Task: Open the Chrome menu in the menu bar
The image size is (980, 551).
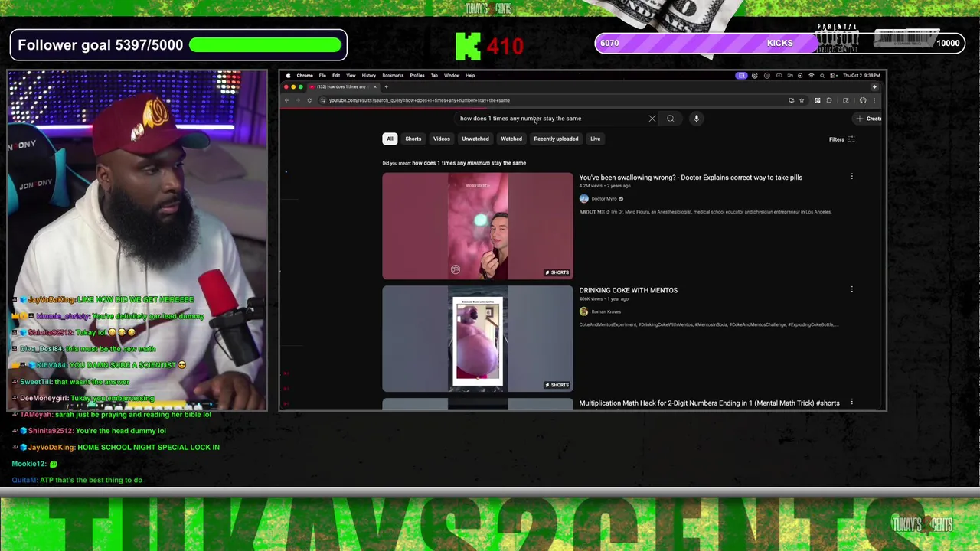Action: pyautogui.click(x=305, y=76)
